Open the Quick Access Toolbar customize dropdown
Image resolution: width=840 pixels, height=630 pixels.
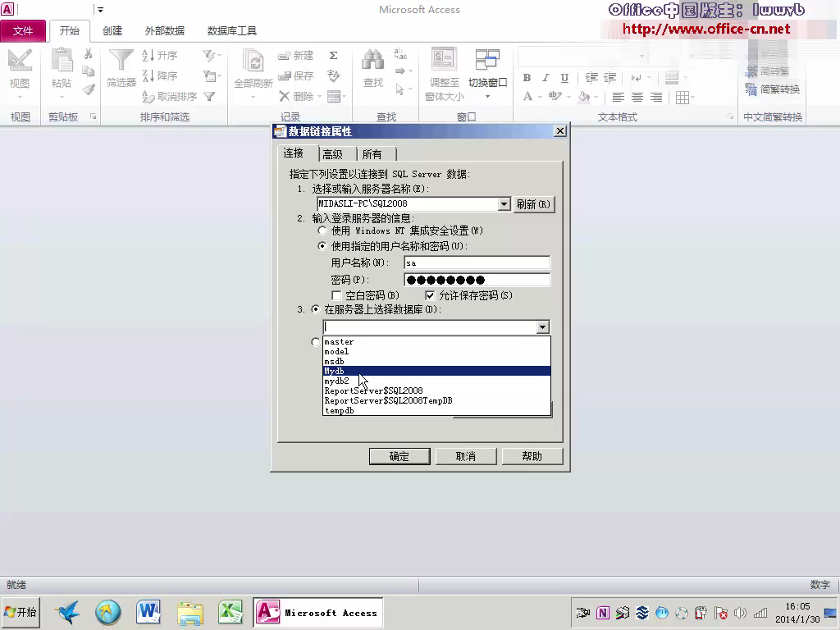[x=100, y=10]
